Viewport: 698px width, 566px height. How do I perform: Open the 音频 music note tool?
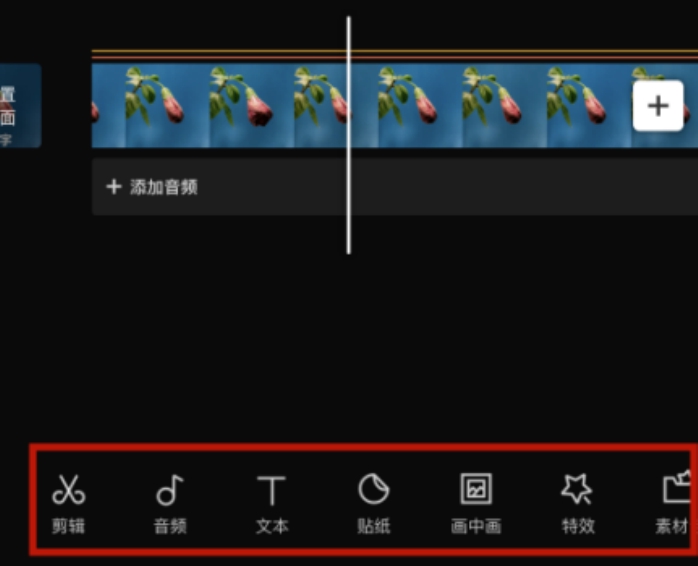point(170,504)
